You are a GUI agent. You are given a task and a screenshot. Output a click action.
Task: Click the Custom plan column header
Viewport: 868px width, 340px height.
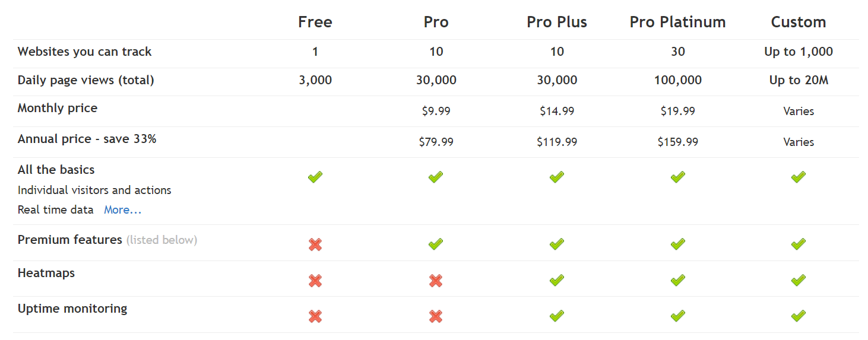pyautogui.click(x=799, y=22)
